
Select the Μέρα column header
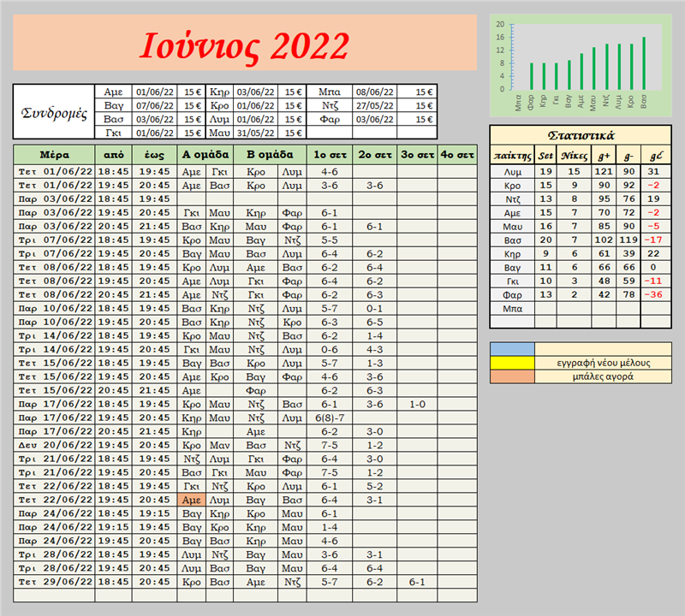click(54, 155)
